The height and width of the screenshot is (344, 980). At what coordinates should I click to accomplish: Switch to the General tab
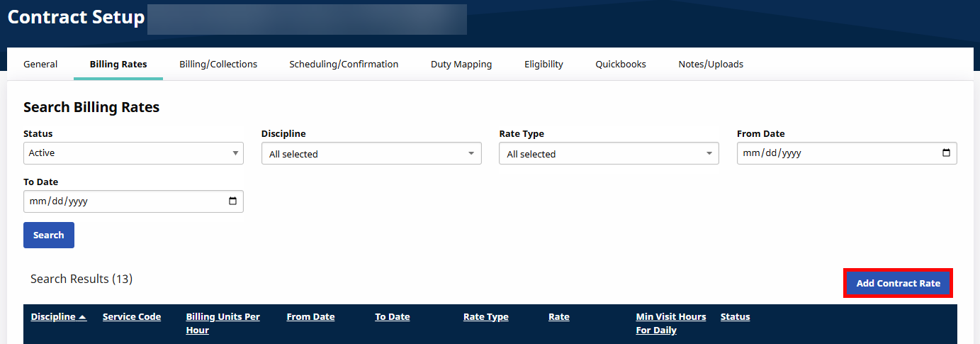pyautogui.click(x=40, y=65)
